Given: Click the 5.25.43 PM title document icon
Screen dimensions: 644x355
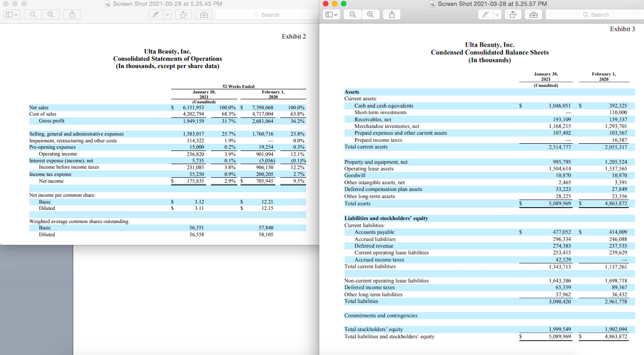Looking at the screenshot, I should click(108, 4).
